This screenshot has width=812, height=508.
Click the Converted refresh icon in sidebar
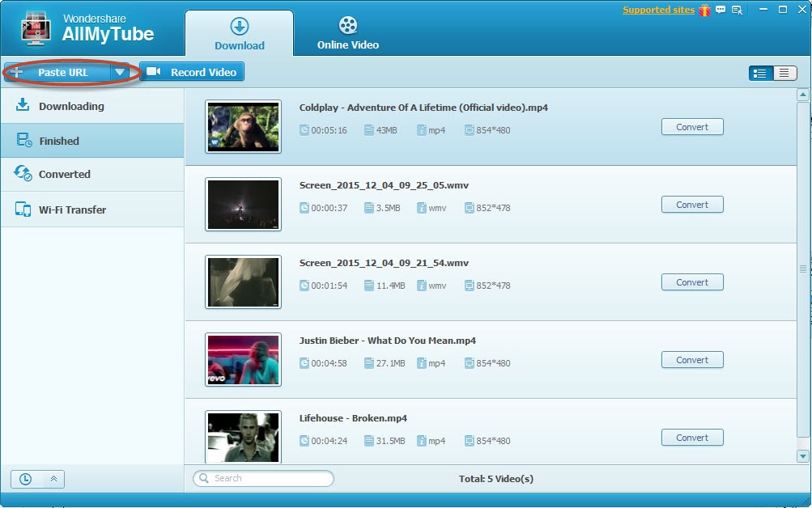pos(23,173)
